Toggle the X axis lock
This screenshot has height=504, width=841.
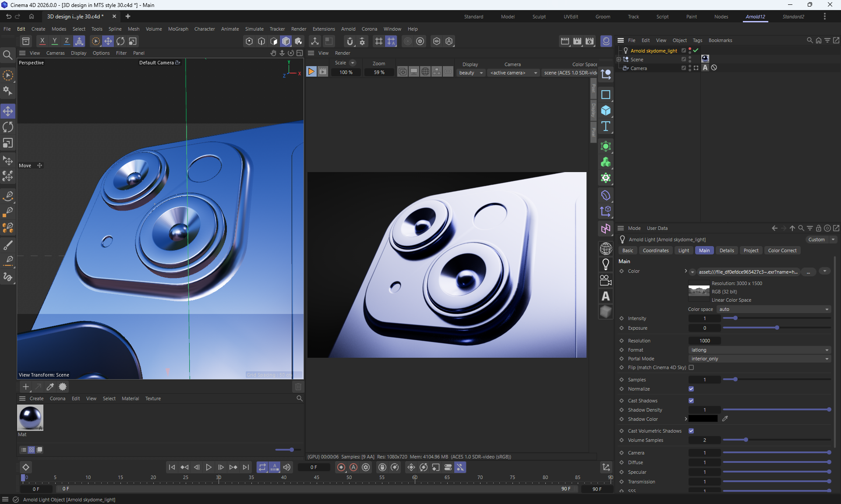click(x=42, y=41)
